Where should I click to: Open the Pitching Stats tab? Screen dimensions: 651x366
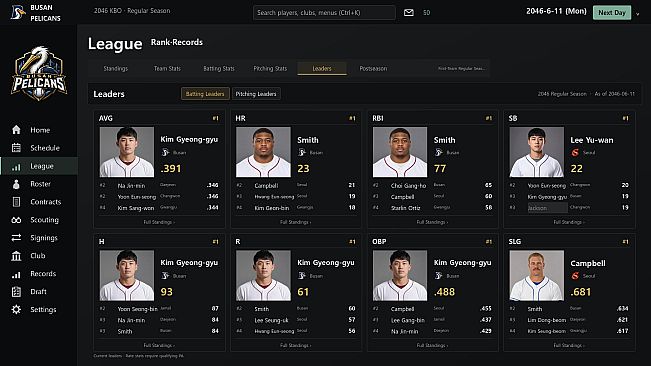(x=270, y=68)
